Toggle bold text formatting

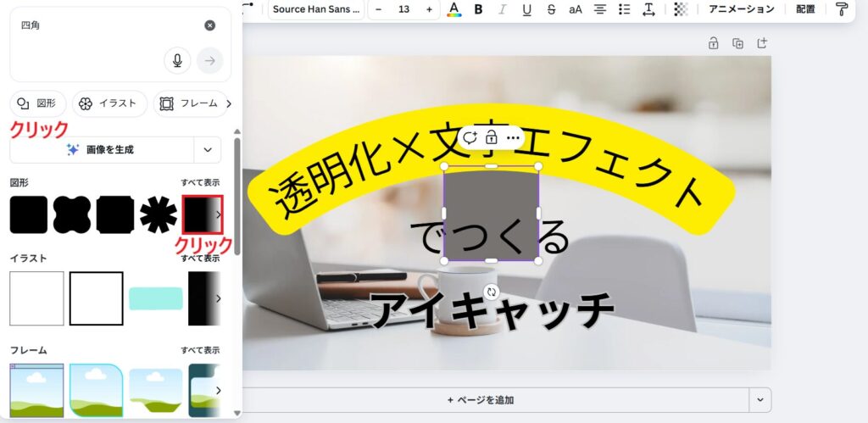[478, 9]
